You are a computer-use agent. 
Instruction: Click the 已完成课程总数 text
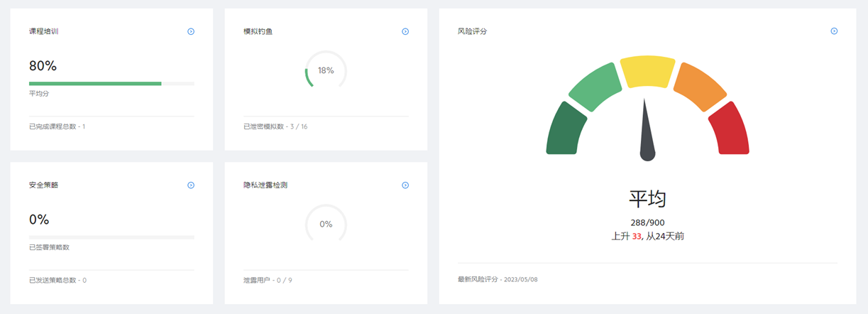tap(57, 126)
